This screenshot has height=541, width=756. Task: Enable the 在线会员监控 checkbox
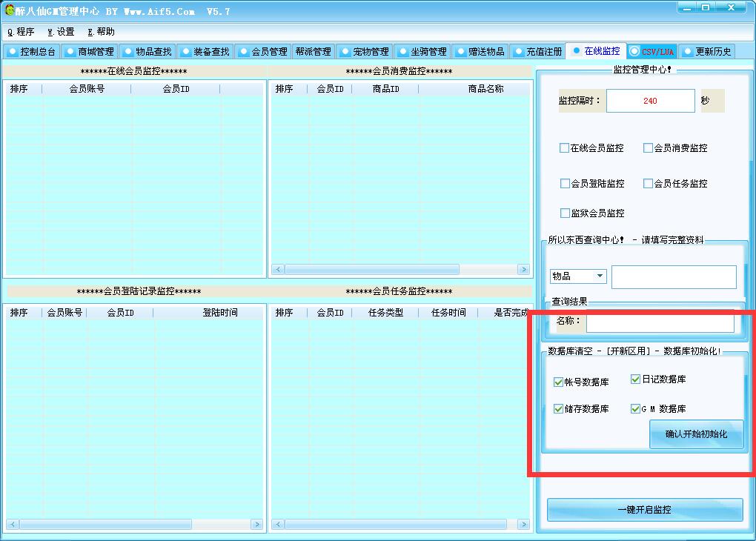[565, 148]
